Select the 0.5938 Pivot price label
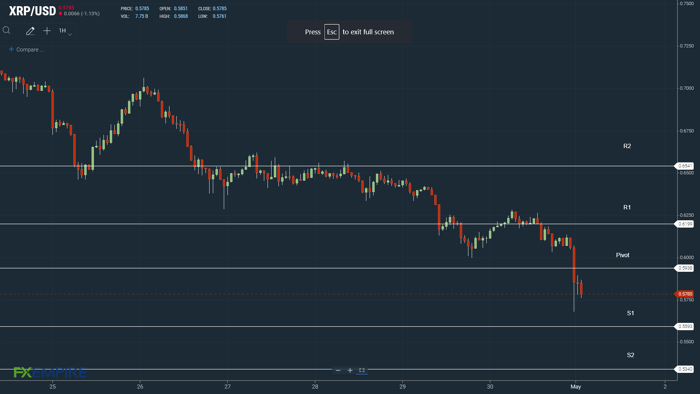The width and height of the screenshot is (700, 394). (684, 268)
